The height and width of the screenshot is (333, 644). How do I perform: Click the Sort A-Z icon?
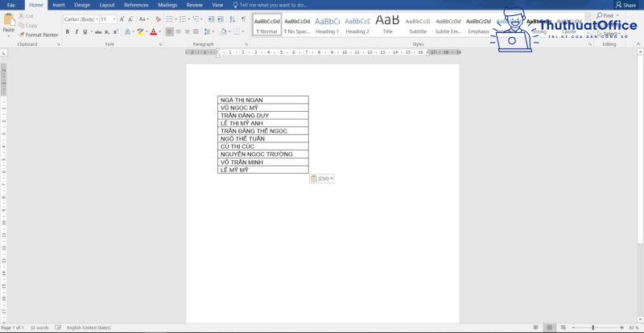[x=232, y=19]
